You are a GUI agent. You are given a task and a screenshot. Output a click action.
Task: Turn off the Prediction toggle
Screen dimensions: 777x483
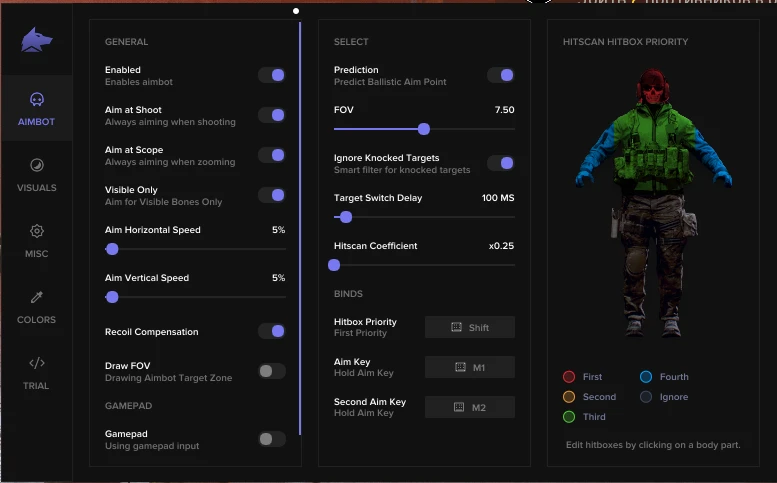pos(500,75)
